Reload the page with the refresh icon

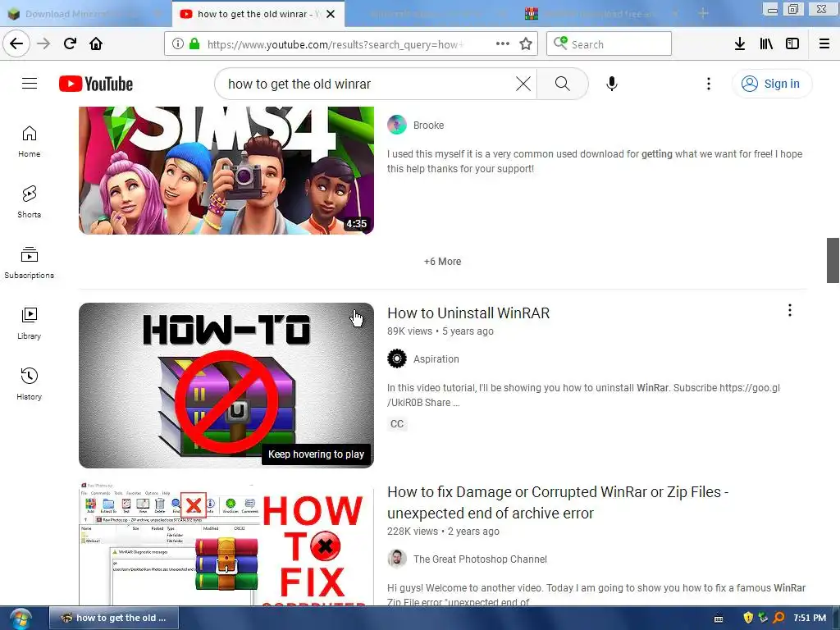click(70, 43)
